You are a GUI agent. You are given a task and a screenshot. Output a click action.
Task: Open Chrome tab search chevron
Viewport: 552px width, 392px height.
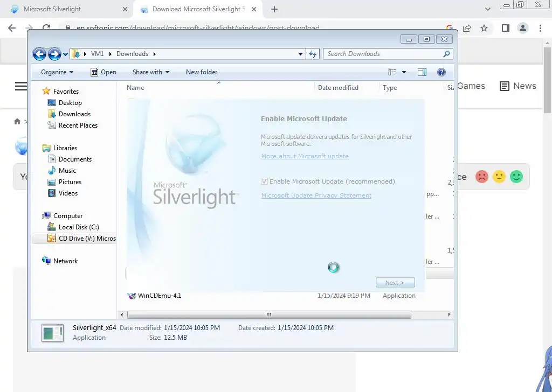pos(487,9)
